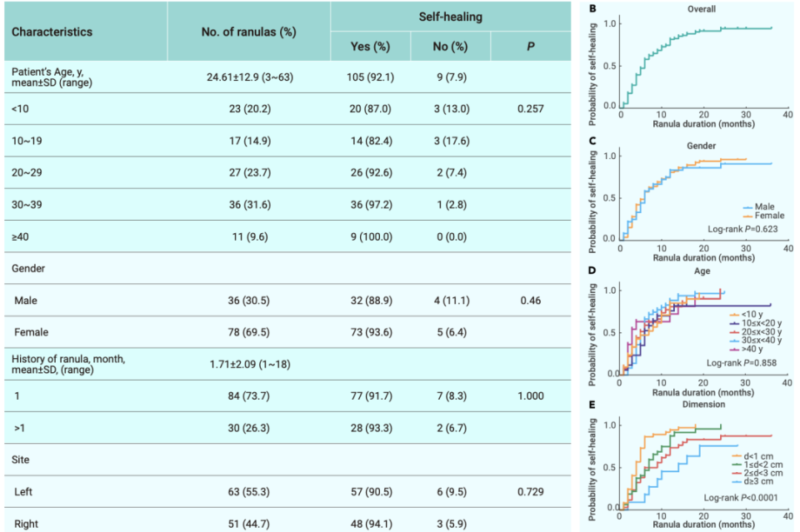Select the cell '32 (88.9)'

tap(371, 301)
